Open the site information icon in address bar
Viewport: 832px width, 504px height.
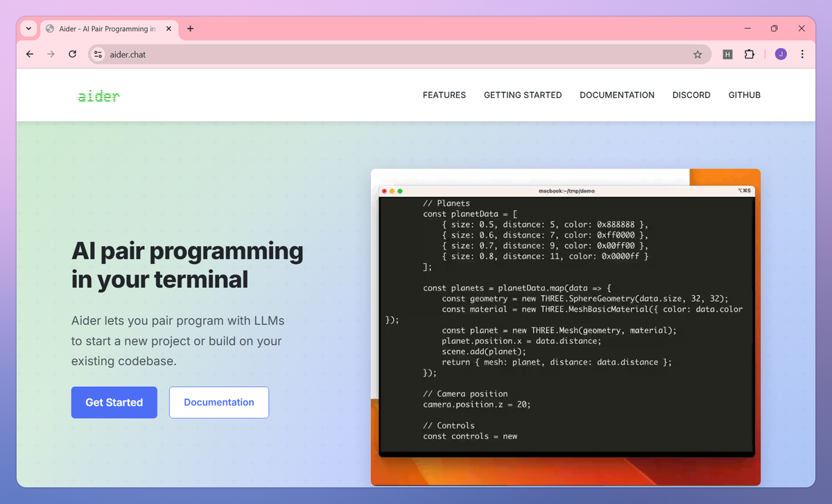(98, 54)
